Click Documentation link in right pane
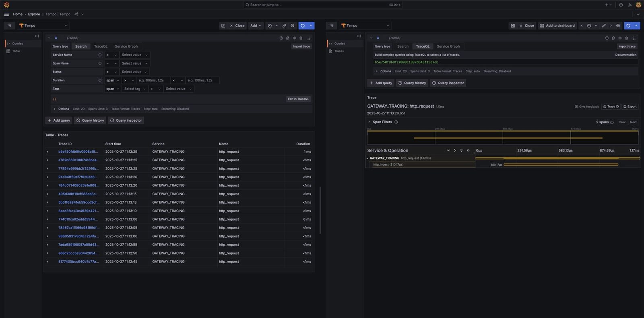This screenshot has height=318, width=644. pos(626,55)
